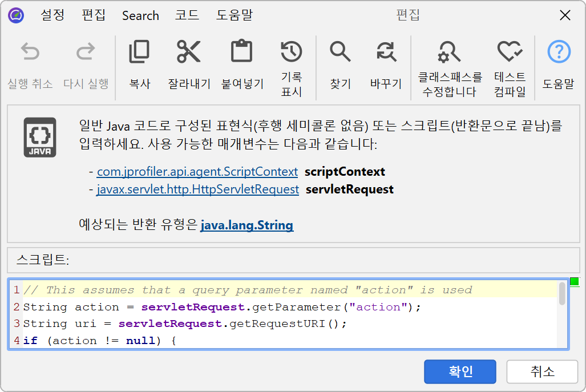Cut selection with the 잘라내기 scissors icon
586x392 pixels.
pyautogui.click(x=189, y=51)
